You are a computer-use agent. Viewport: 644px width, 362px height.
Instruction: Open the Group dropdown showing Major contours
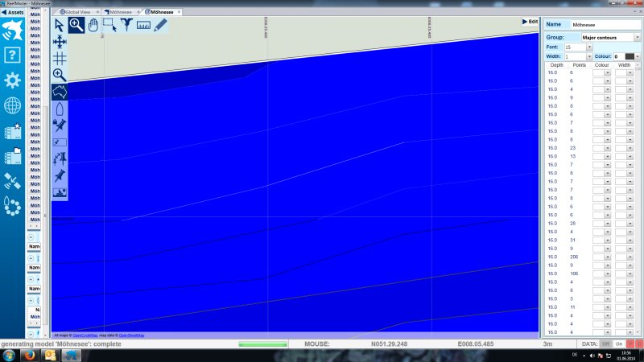pyautogui.click(x=638, y=37)
